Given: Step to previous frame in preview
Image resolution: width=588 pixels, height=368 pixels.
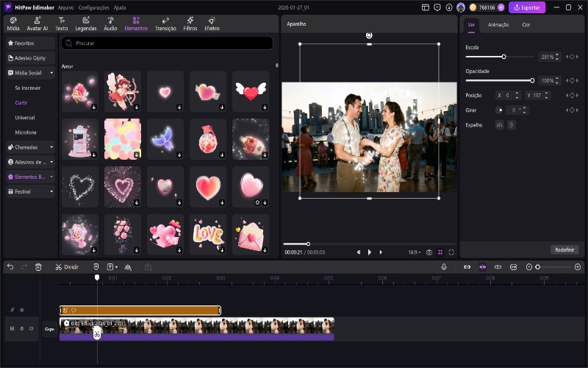Looking at the screenshot, I should point(359,252).
